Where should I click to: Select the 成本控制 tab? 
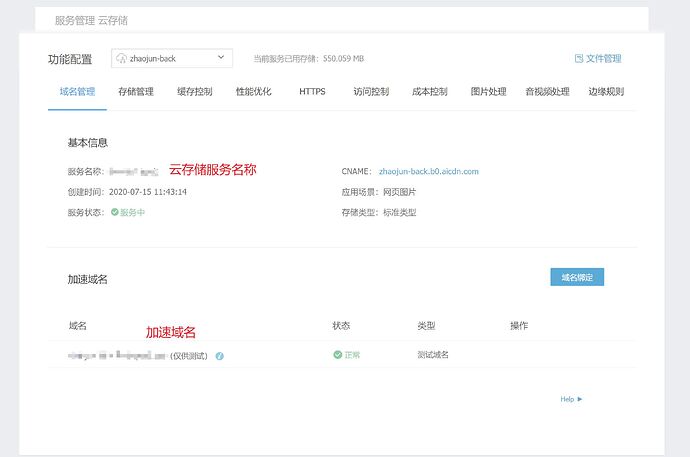429,91
